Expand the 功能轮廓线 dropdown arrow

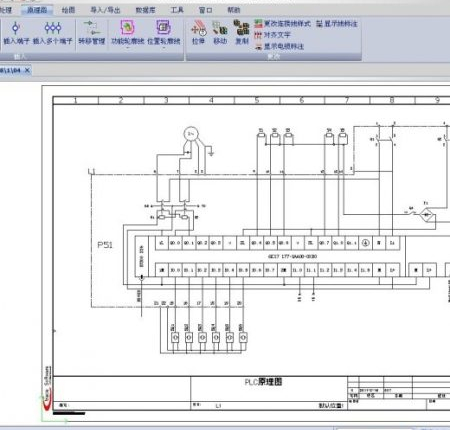coord(127,48)
